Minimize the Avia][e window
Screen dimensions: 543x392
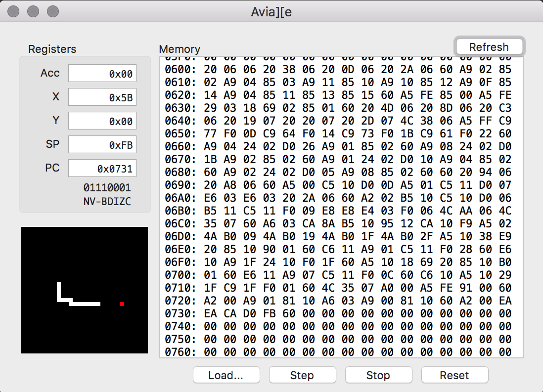(33, 11)
